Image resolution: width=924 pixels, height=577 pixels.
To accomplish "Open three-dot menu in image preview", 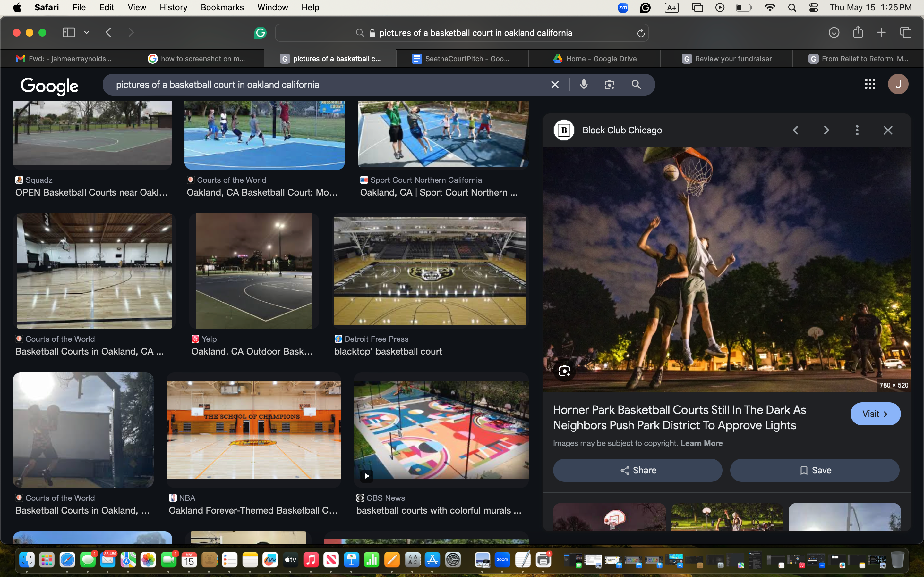I will tap(857, 130).
